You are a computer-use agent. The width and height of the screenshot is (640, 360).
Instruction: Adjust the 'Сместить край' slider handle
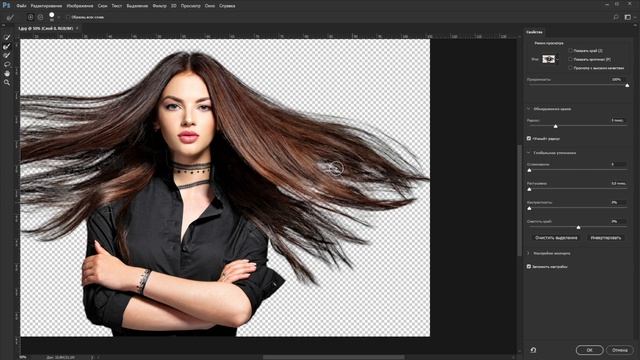pyautogui.click(x=578, y=227)
